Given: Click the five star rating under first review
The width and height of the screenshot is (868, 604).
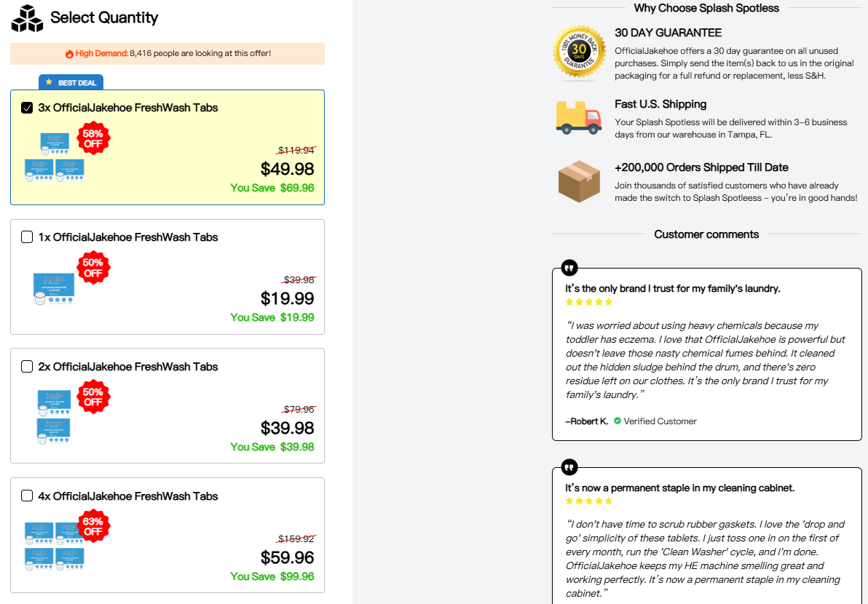Looking at the screenshot, I should pyautogui.click(x=589, y=302).
